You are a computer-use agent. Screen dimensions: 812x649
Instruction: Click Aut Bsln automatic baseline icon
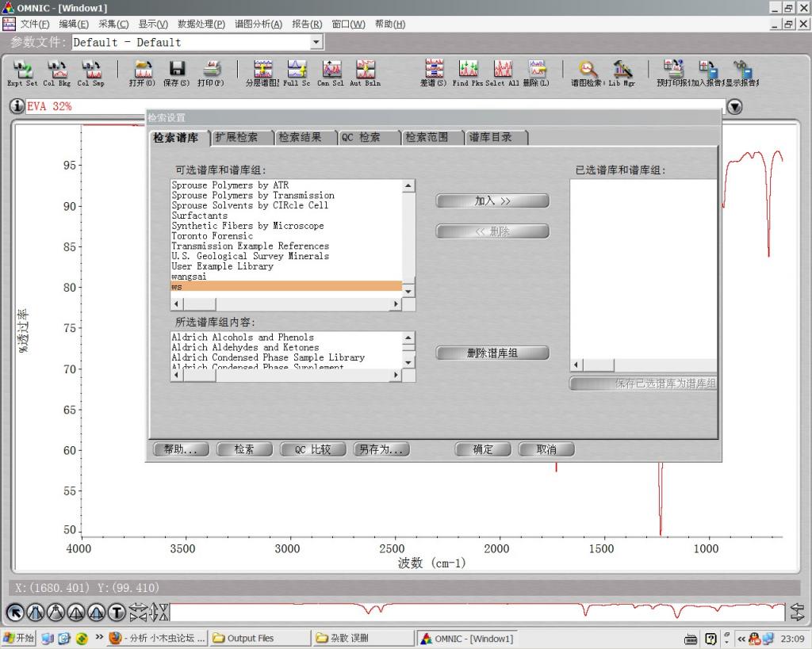tap(365, 72)
